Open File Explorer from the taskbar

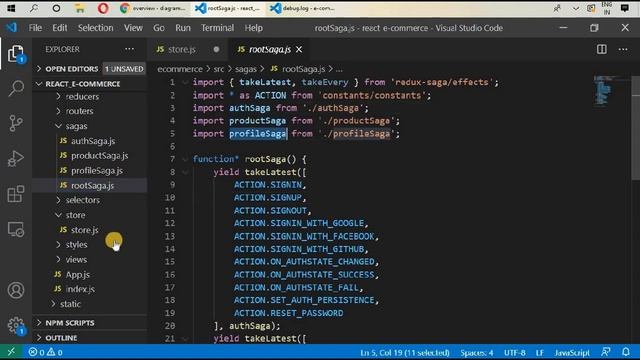click(79, 8)
